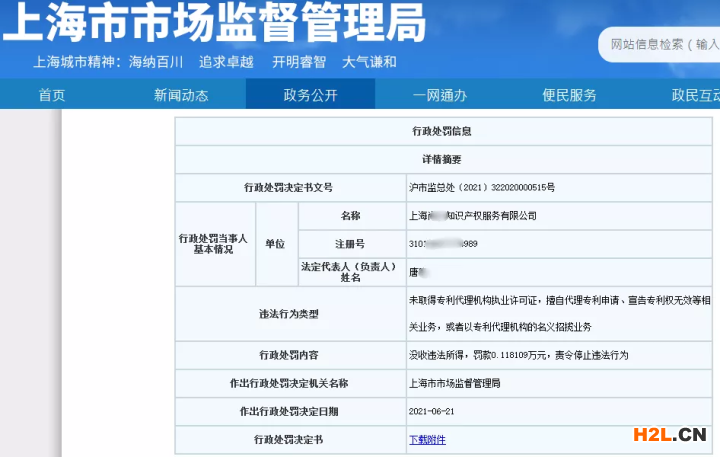The image size is (720, 457).
Task: Open the 首页 navigation tab
Action: (52, 95)
